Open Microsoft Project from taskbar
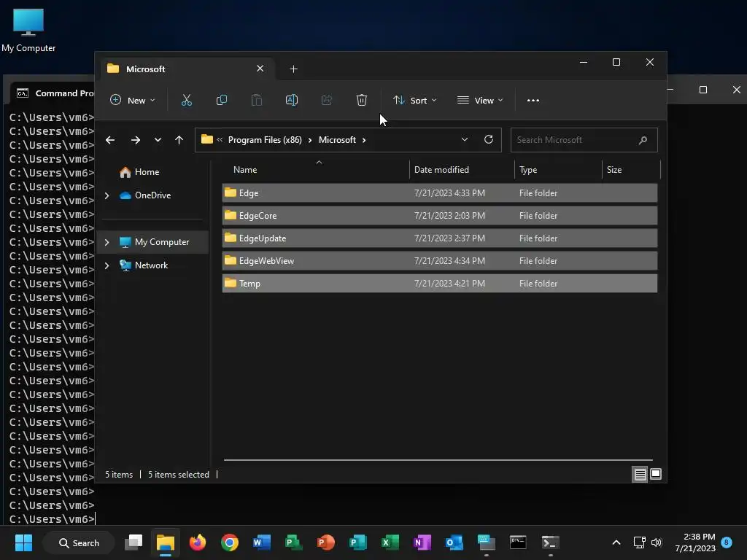The image size is (747, 560). 293,542
